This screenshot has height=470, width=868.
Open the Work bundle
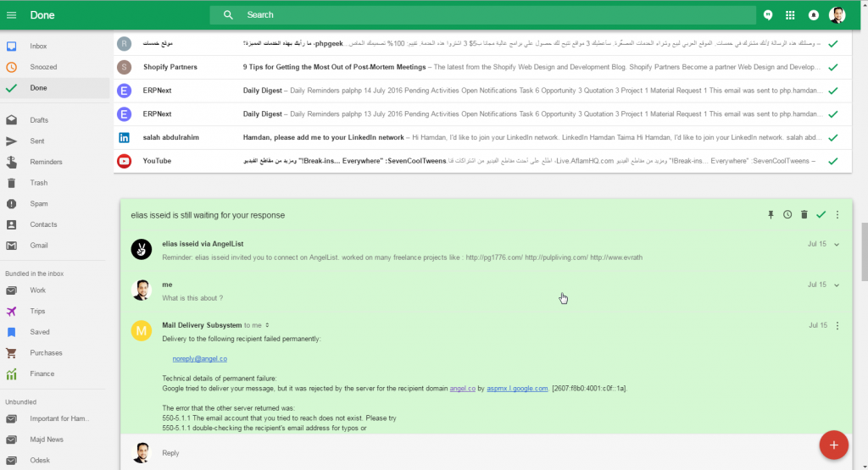point(55,290)
